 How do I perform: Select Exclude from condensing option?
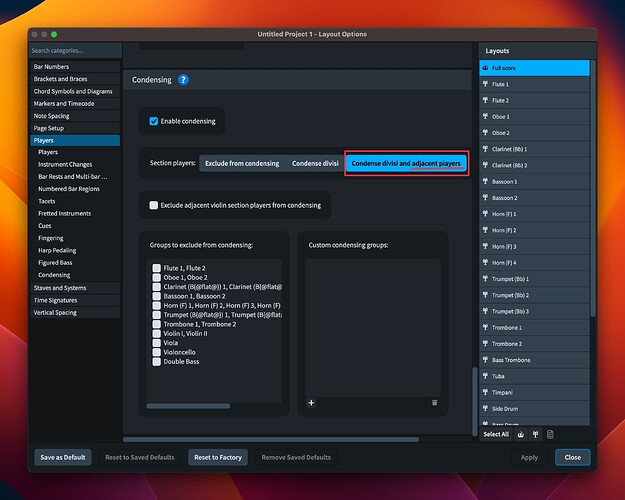click(242, 163)
